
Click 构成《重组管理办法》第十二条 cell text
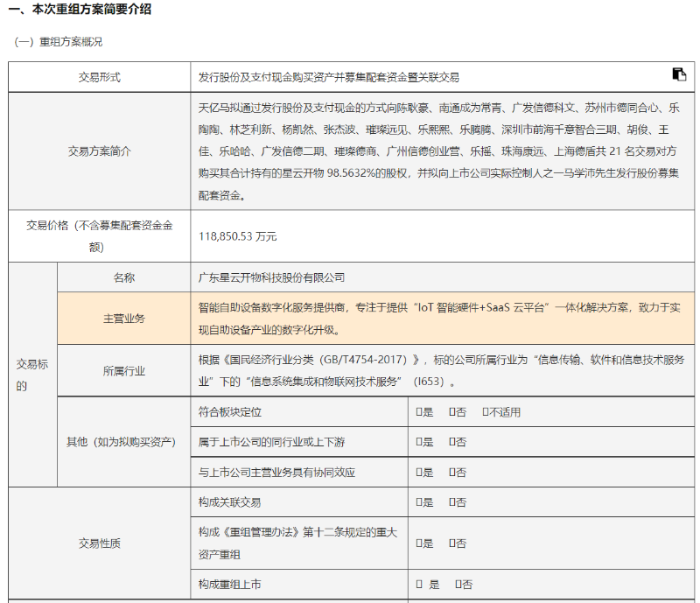tap(297, 543)
